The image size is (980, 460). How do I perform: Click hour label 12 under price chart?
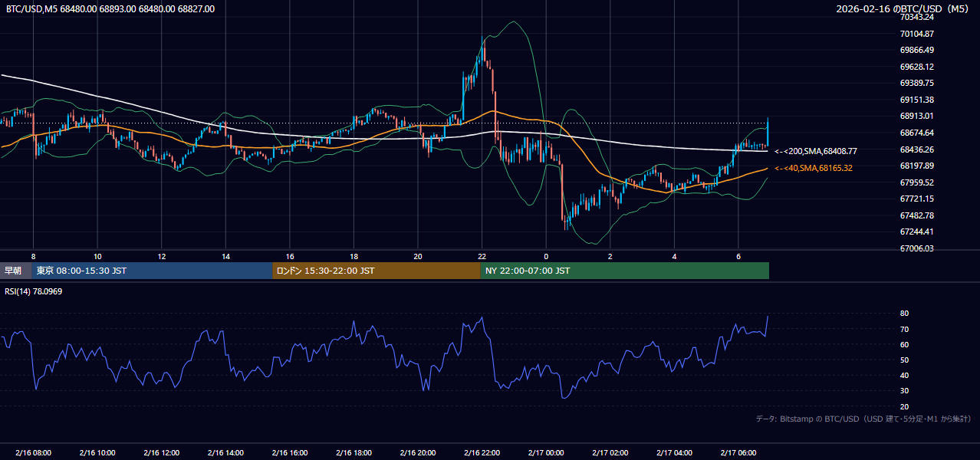(x=162, y=256)
